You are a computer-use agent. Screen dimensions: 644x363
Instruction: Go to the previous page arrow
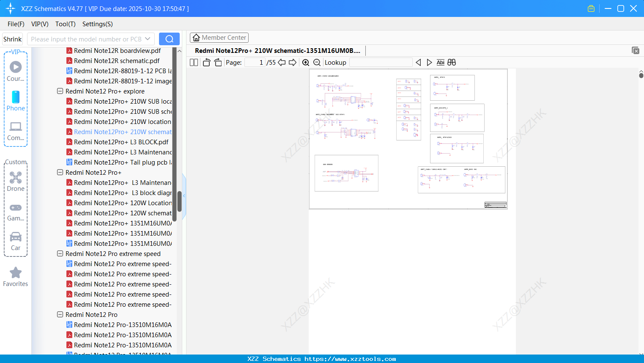point(282,63)
